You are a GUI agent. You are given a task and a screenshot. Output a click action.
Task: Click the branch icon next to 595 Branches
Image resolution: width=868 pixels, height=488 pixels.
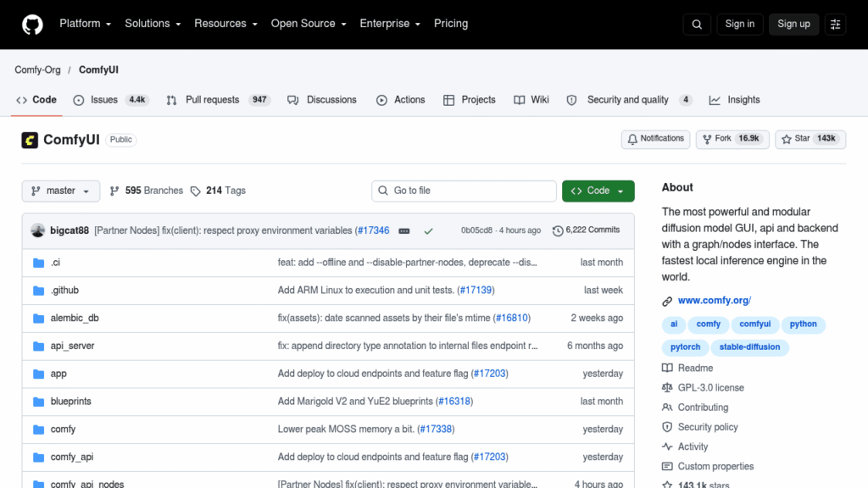click(x=114, y=191)
